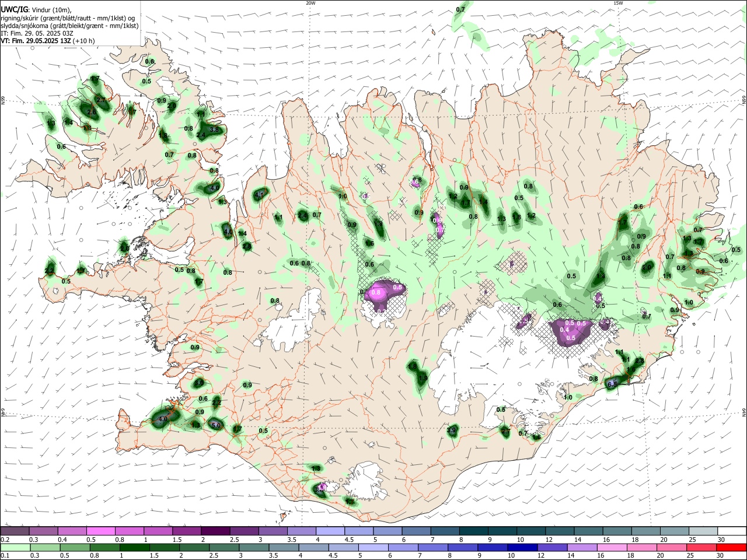The image size is (747, 560).
Task: Select the "IT: Fim. 29. 05. 2025 03Z" line
Action: [37, 33]
